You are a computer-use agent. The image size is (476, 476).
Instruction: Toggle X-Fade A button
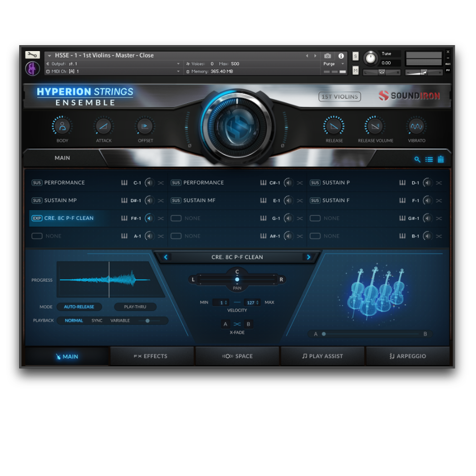(225, 324)
